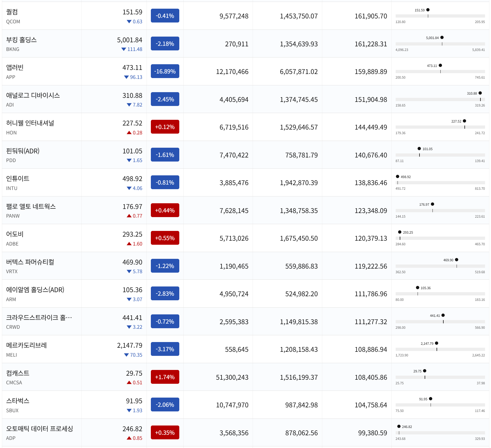Select the -0.81% change badge
This screenshot has width=491, height=448.
(x=165, y=182)
